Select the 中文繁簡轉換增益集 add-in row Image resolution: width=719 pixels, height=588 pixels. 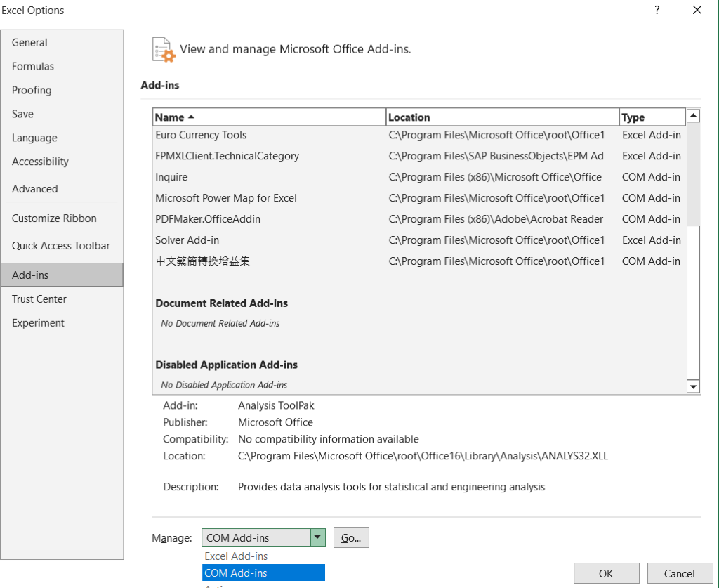pos(419,261)
